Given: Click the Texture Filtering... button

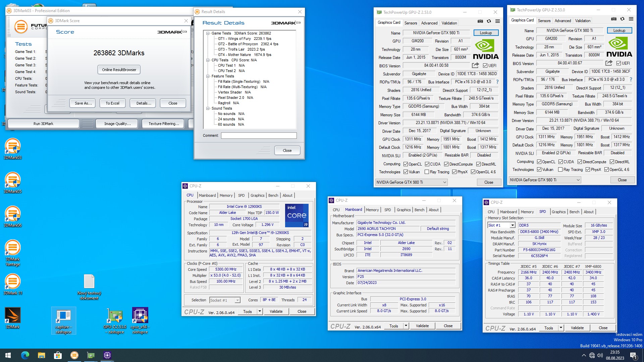Looking at the screenshot, I should (164, 124).
